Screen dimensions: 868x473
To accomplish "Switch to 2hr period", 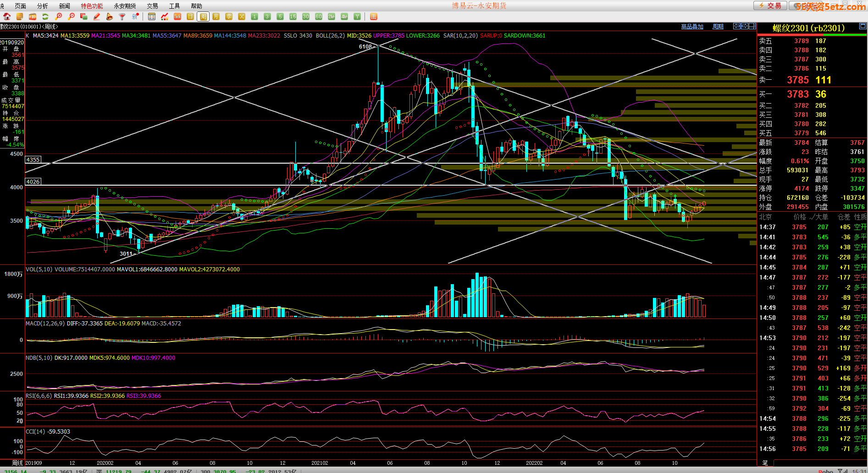I will (332, 16).
